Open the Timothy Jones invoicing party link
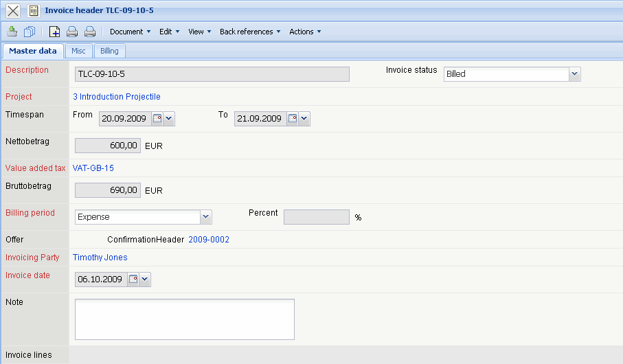 [x=100, y=258]
